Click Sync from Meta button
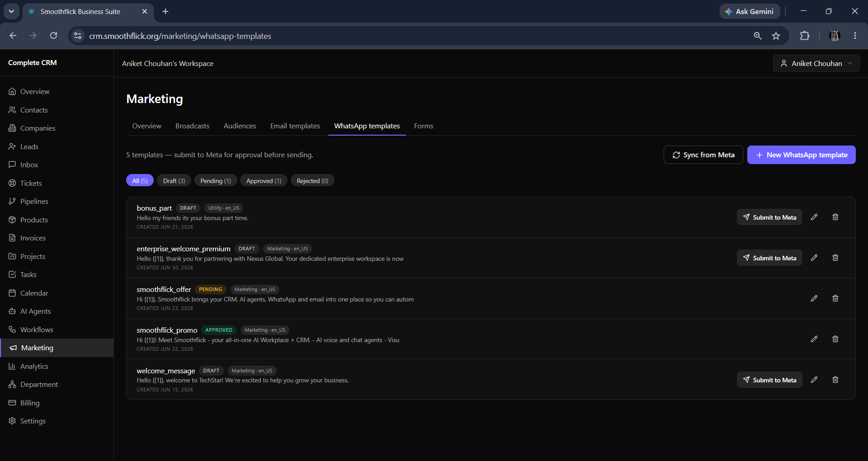This screenshot has width=868, height=461. (703, 155)
